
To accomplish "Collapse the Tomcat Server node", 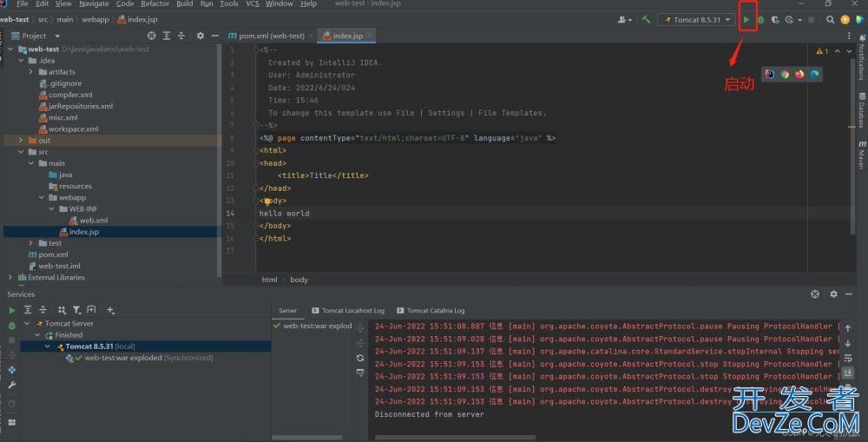I will (27, 324).
